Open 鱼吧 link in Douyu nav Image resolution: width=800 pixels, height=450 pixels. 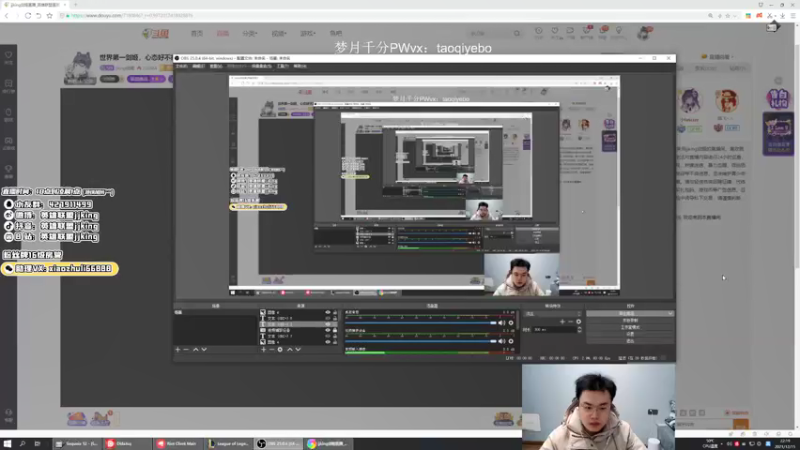(336, 33)
